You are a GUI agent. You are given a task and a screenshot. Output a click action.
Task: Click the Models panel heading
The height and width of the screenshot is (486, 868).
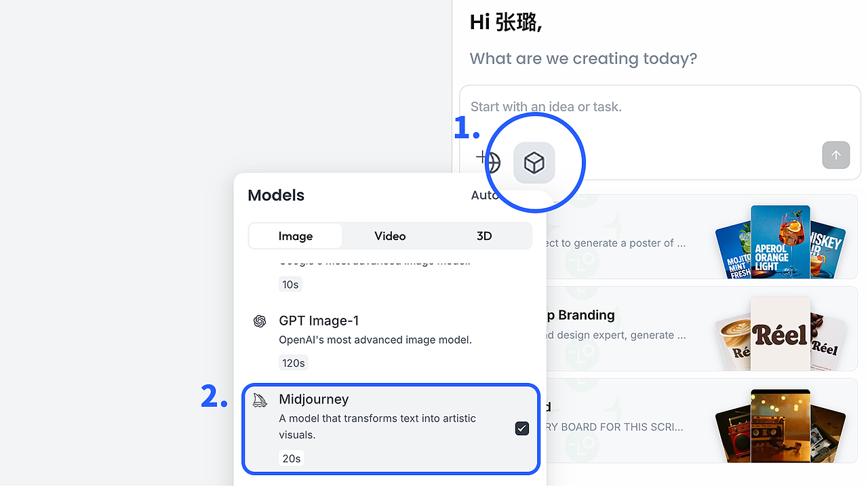(x=276, y=195)
